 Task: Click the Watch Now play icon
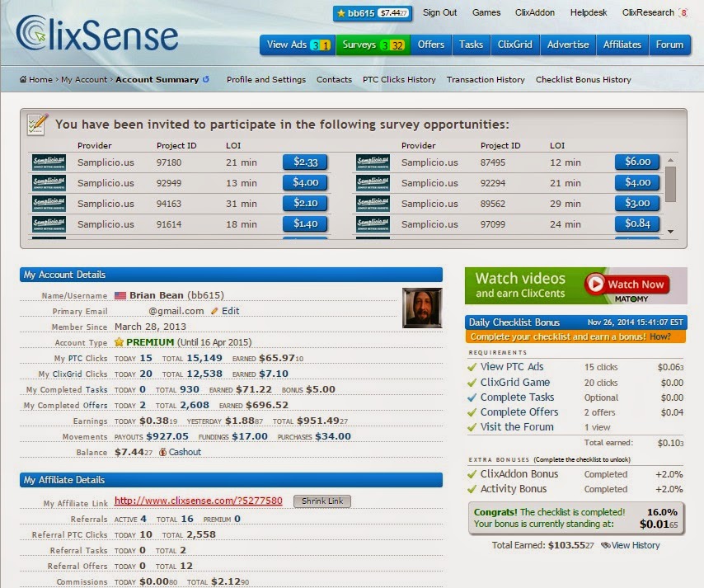(x=595, y=284)
